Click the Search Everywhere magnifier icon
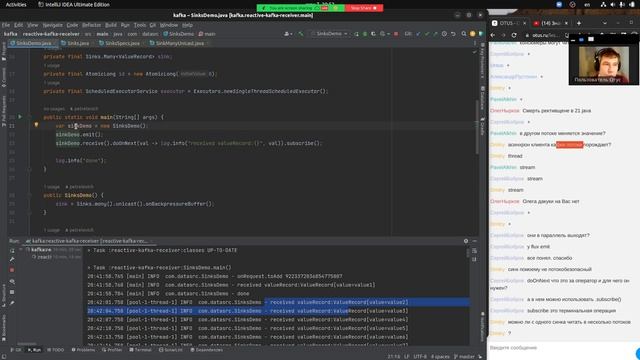This screenshot has width=640, height=360. pyautogui.click(x=464, y=34)
